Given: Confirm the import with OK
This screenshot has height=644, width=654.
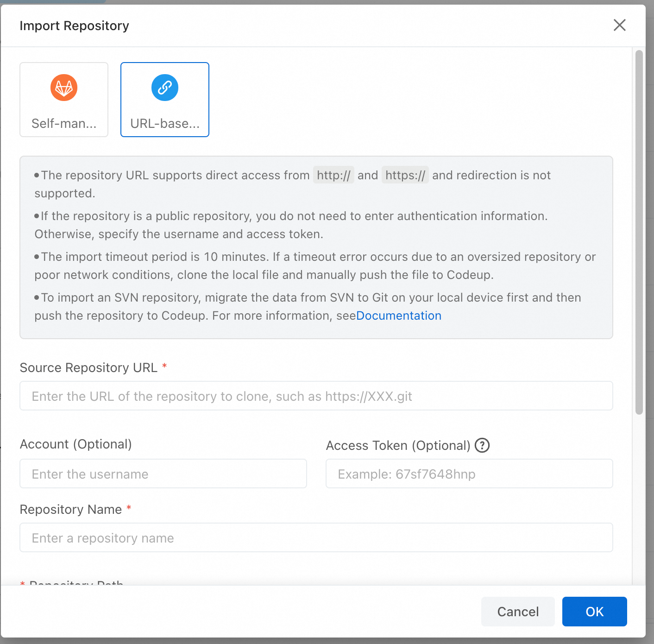Looking at the screenshot, I should coord(594,612).
